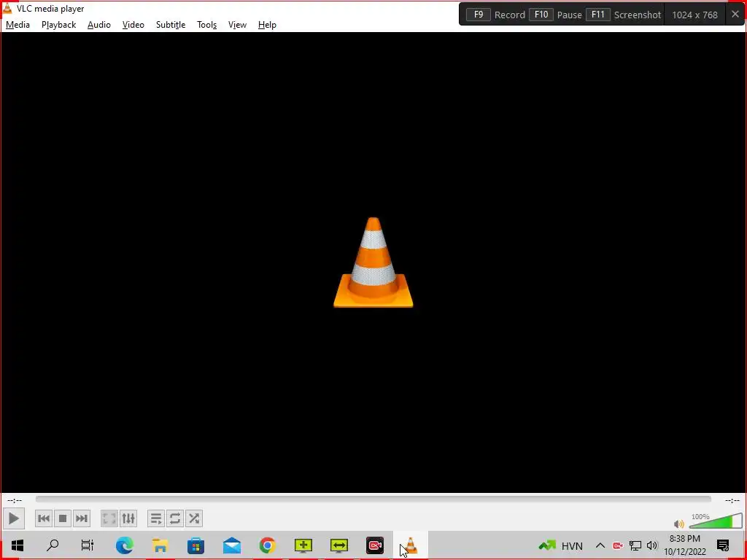
Task: Open the View menu
Action: [237, 25]
